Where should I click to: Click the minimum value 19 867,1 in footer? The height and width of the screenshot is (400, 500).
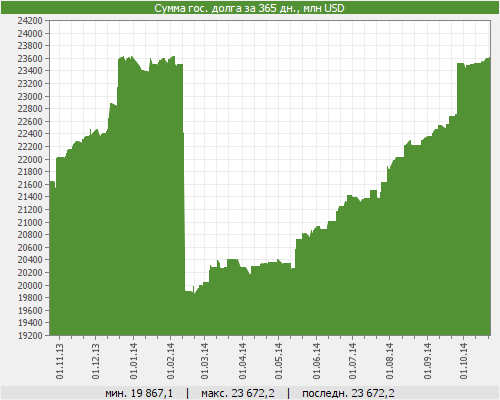139,393
